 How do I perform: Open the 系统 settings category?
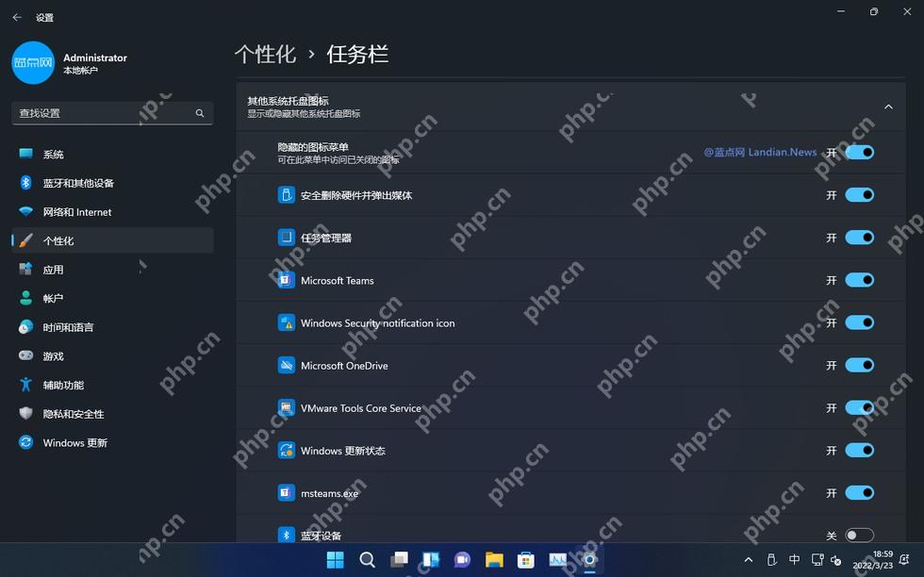[x=112, y=155]
